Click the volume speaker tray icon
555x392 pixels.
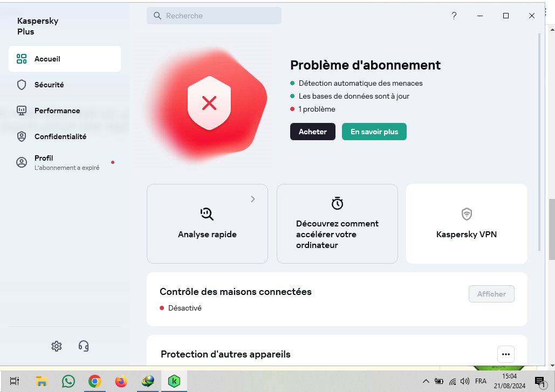[465, 381]
